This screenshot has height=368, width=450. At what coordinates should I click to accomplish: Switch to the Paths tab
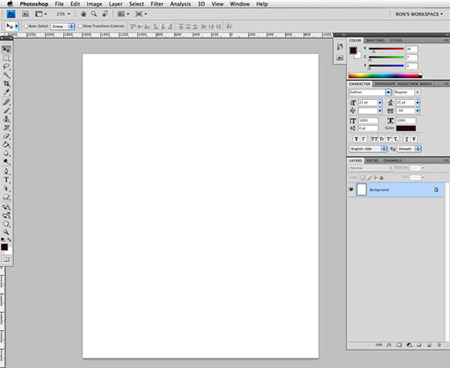click(x=372, y=160)
